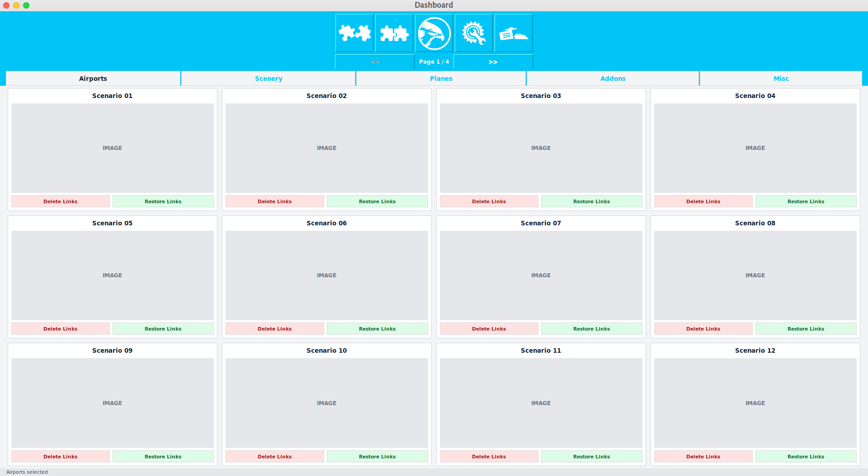Viewport: 868px width, 476px height.
Task: Click the Airports selected status text
Action: pos(27,472)
